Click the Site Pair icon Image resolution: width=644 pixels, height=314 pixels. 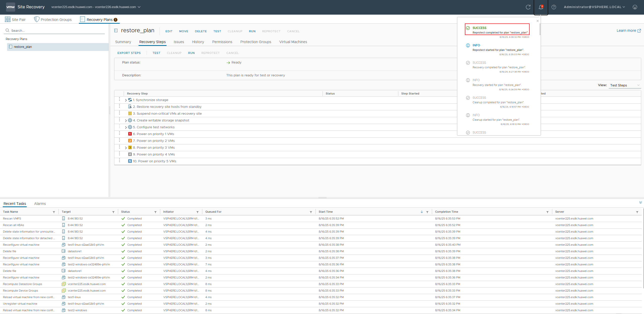[x=8, y=19]
